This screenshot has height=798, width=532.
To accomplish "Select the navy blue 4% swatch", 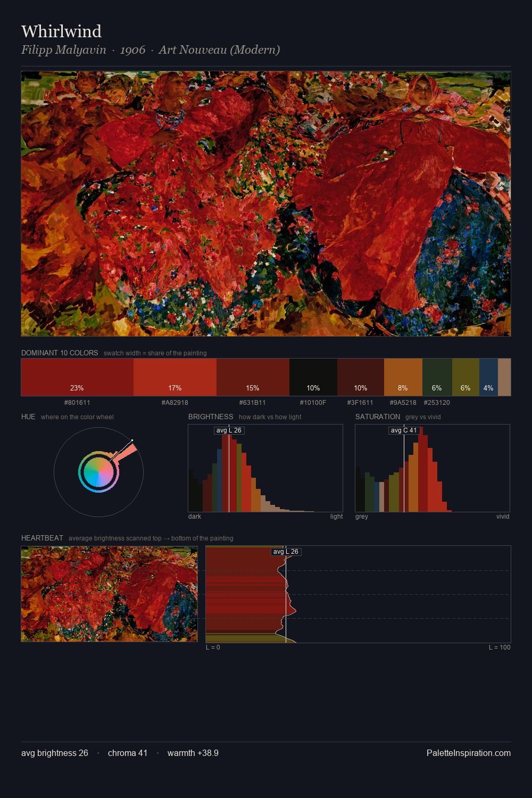I will (x=488, y=377).
